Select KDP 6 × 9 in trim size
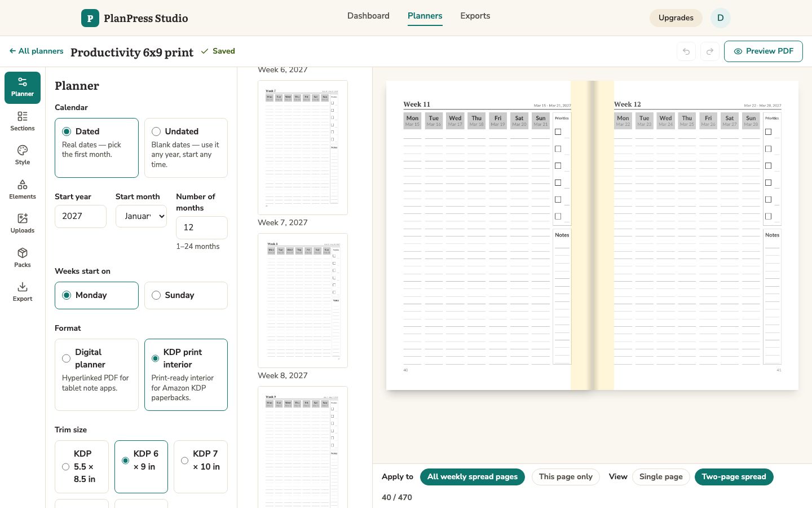Screen dimensions: 812x508 coord(141,467)
